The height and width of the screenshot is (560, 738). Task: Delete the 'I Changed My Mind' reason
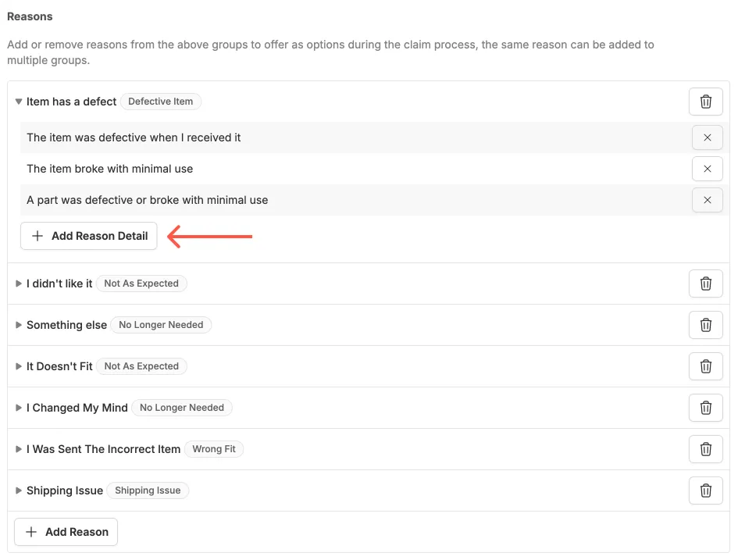(x=705, y=408)
